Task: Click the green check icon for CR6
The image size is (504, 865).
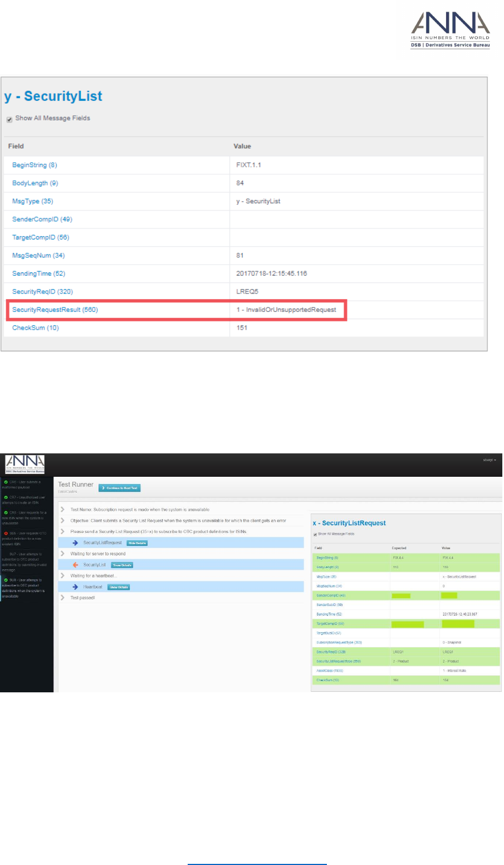Action: pyautogui.click(x=6, y=482)
